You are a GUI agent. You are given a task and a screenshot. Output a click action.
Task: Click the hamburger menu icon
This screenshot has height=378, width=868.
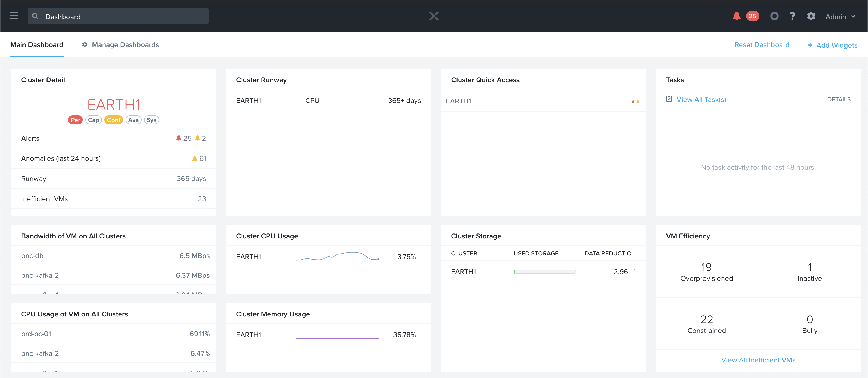(x=14, y=16)
